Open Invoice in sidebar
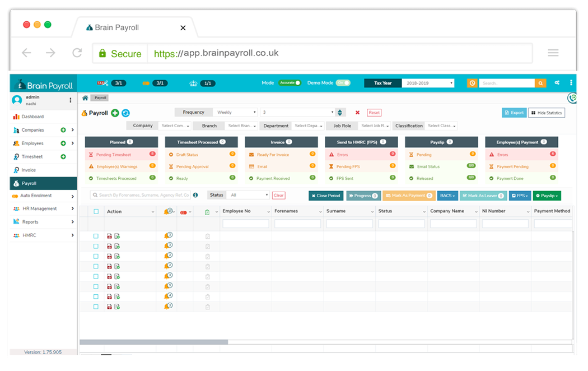The width and height of the screenshot is (588, 371). [43, 170]
